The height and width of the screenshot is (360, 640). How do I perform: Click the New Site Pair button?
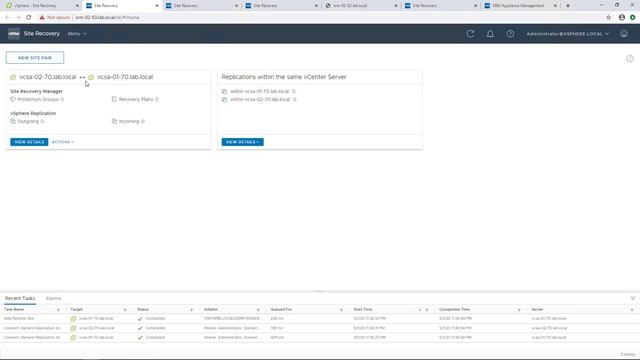(35, 58)
